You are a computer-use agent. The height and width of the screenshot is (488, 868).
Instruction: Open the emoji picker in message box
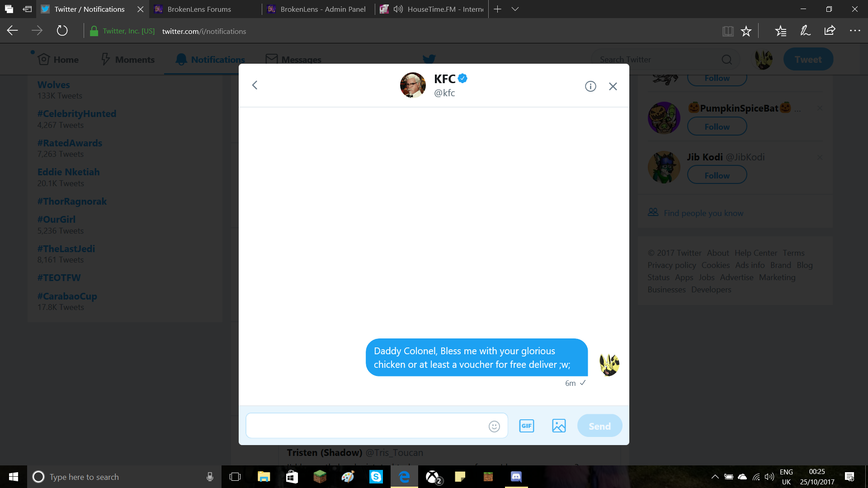pyautogui.click(x=494, y=426)
